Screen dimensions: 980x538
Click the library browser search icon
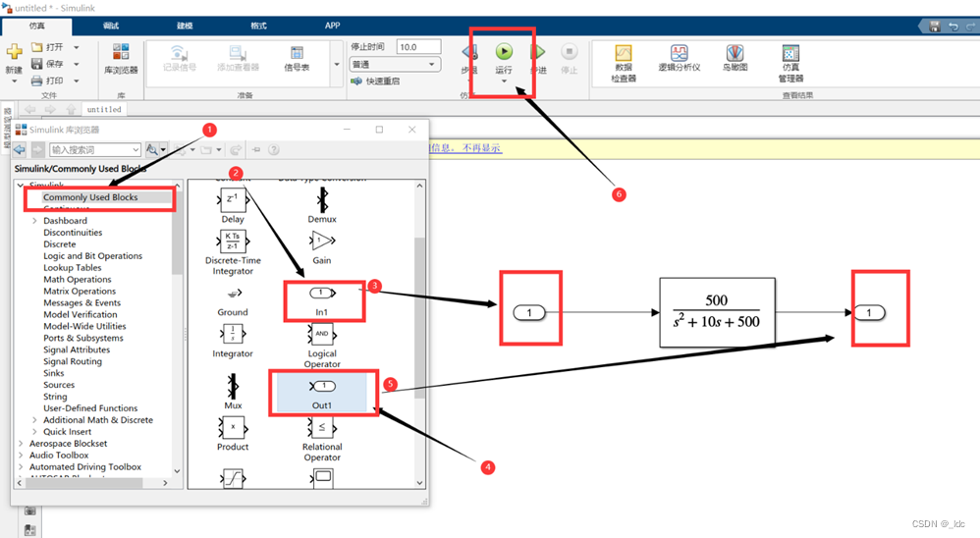coord(152,149)
